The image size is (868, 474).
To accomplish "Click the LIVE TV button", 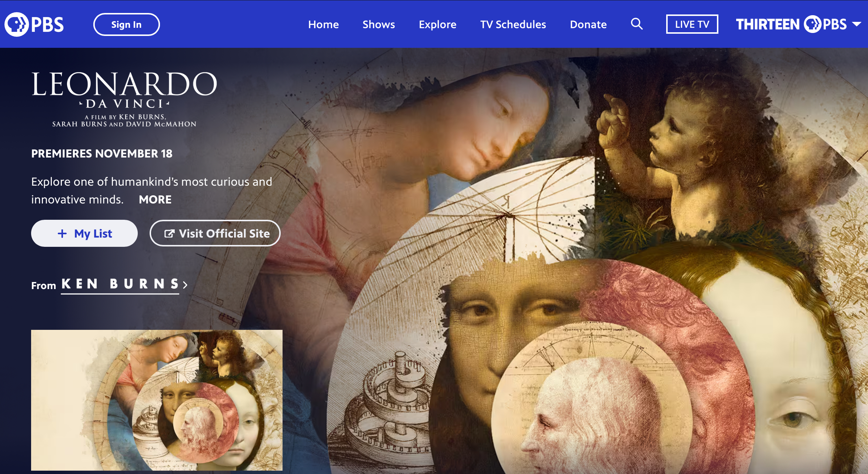I will (x=692, y=24).
